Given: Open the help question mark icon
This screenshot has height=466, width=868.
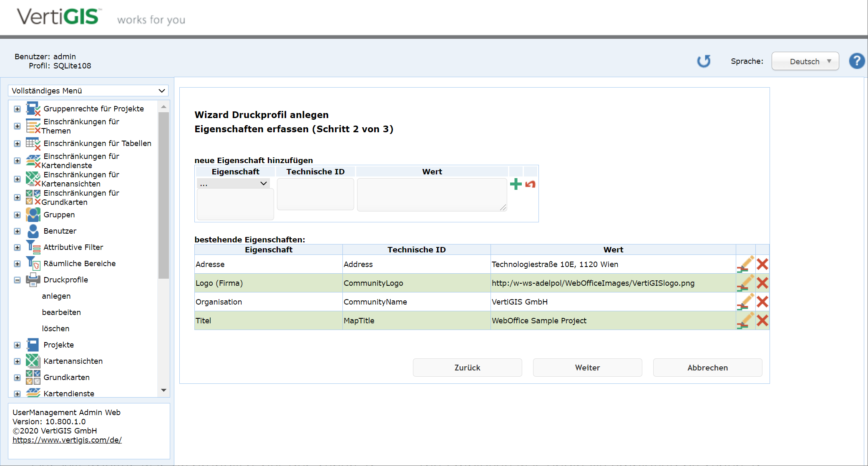Looking at the screenshot, I should click(x=857, y=61).
